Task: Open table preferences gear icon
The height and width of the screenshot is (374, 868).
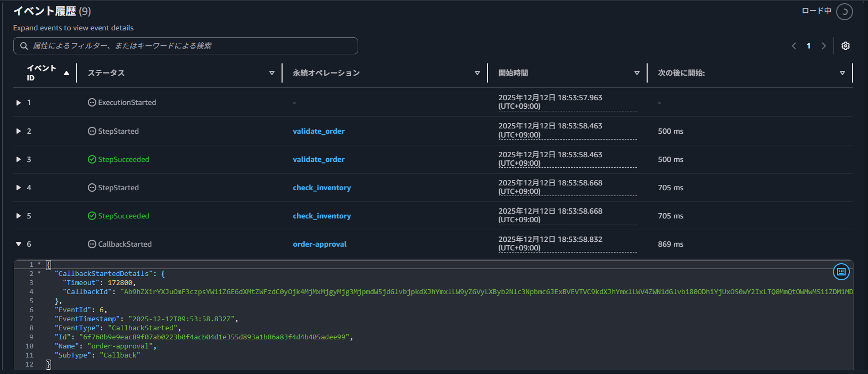Action: [x=845, y=46]
